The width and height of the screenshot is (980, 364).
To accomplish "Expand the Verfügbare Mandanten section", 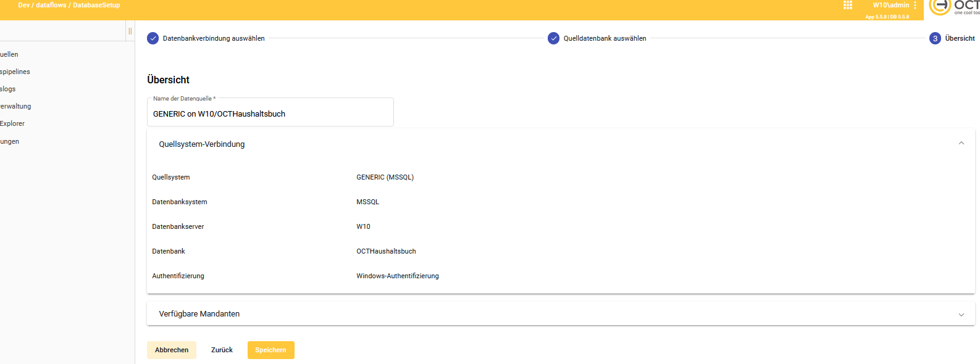I will coord(961,314).
